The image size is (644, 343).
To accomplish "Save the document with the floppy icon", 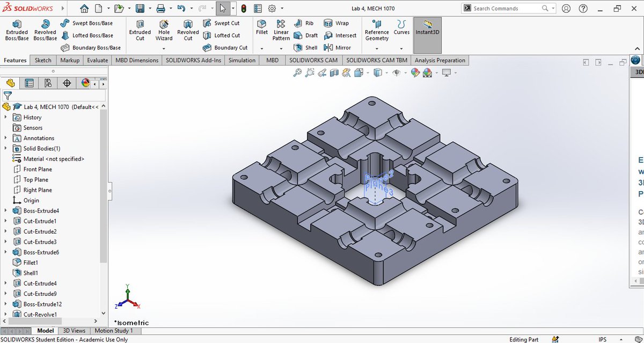I will 140,9.
